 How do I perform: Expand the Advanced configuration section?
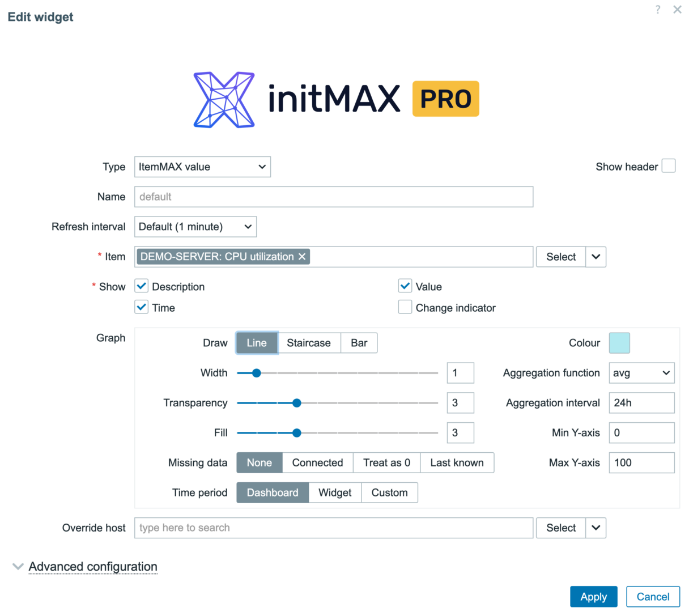click(93, 567)
